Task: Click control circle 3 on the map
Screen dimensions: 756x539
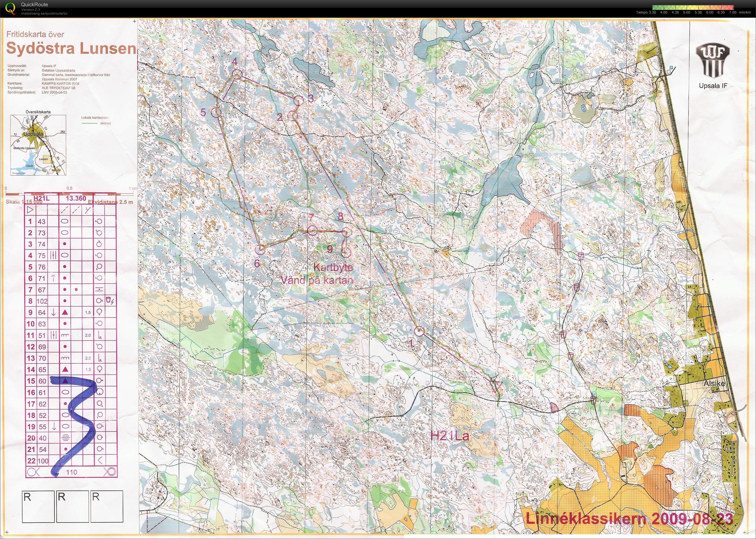Action: click(x=298, y=100)
